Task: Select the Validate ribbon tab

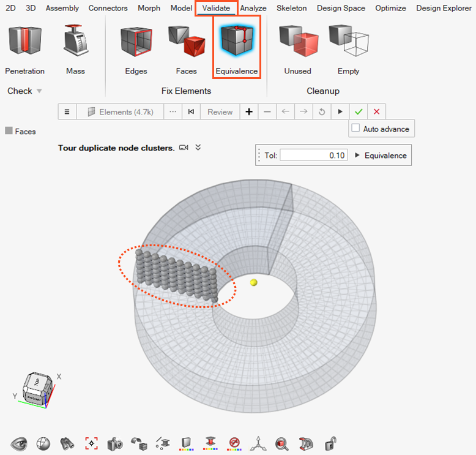Action: point(216,8)
